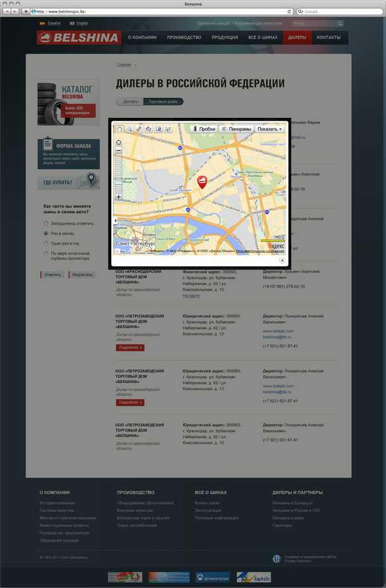This screenshot has width=386, height=588.
Task: Open the ПРОДУКЦИЯ menu item
Action: (x=225, y=37)
